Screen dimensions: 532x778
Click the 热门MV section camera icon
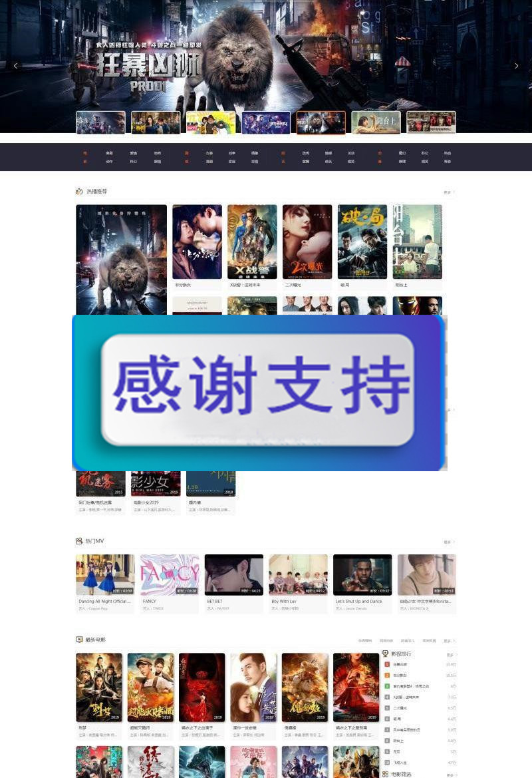coord(79,541)
